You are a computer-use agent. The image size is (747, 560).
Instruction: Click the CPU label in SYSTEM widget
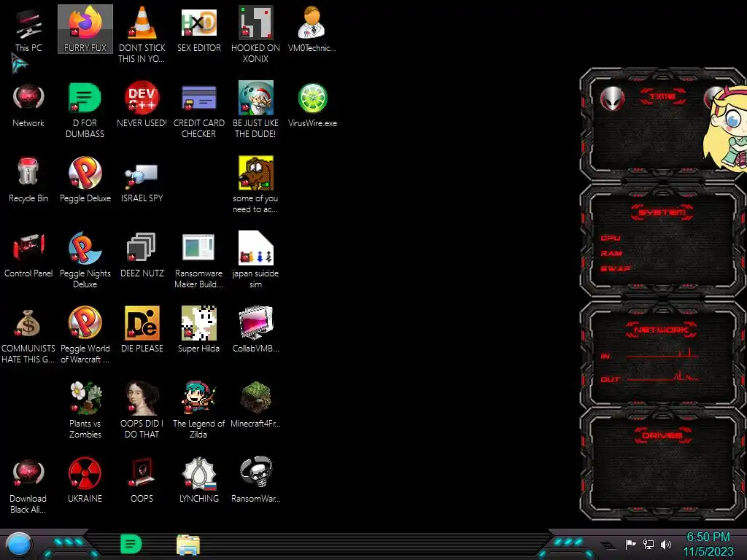[x=611, y=238]
